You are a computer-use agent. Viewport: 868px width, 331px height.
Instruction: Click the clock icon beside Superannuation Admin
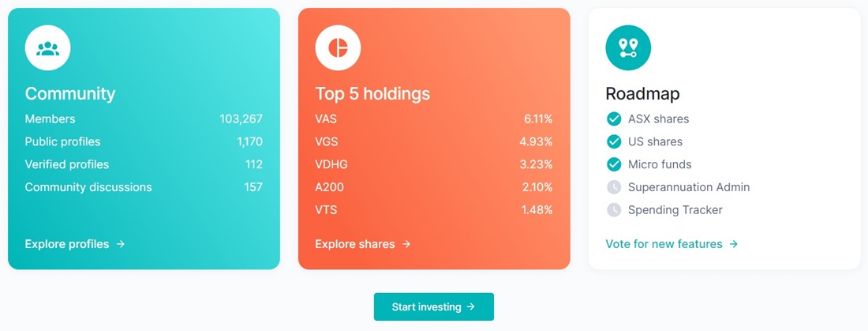pos(614,187)
